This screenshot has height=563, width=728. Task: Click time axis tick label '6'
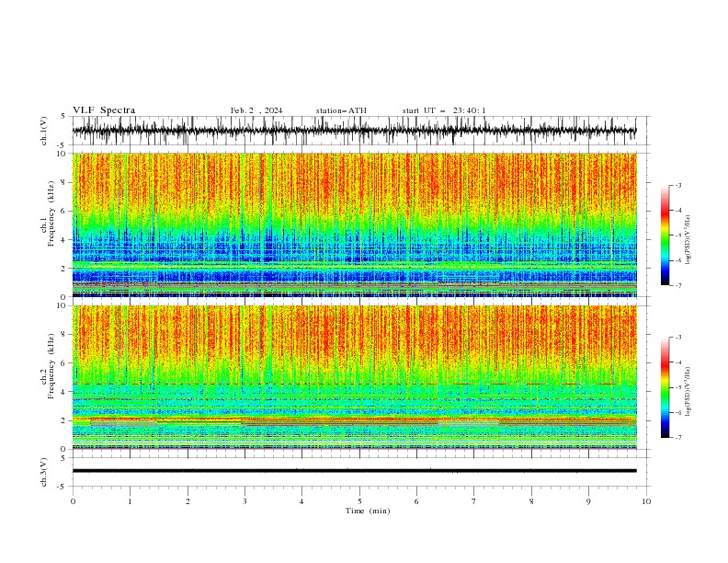click(x=416, y=501)
